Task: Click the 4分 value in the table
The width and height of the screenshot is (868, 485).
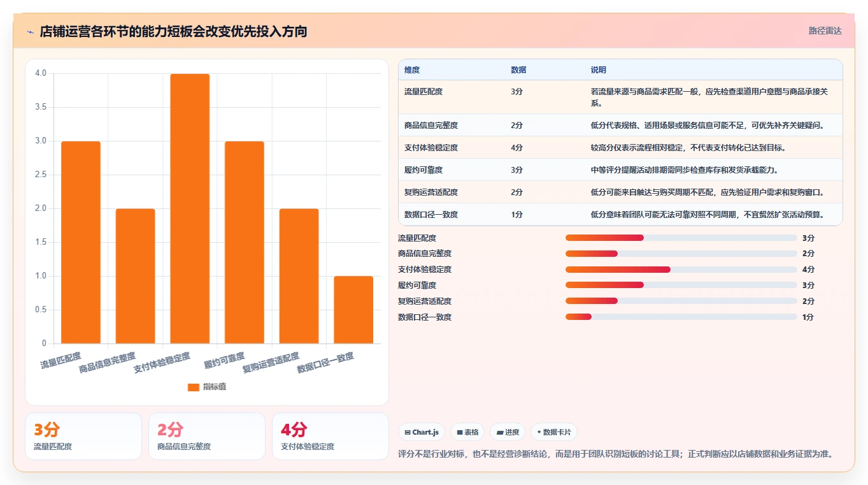Action: (x=516, y=148)
